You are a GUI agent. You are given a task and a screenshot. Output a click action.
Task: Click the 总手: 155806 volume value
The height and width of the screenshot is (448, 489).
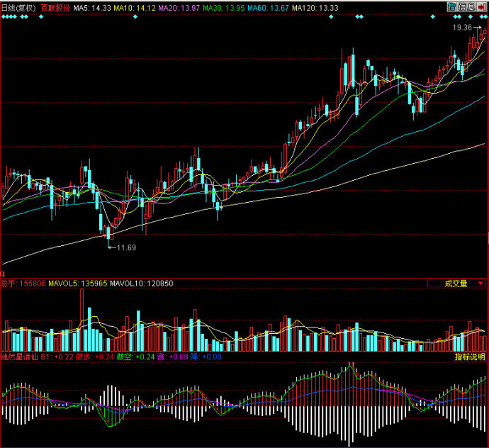tap(23, 284)
